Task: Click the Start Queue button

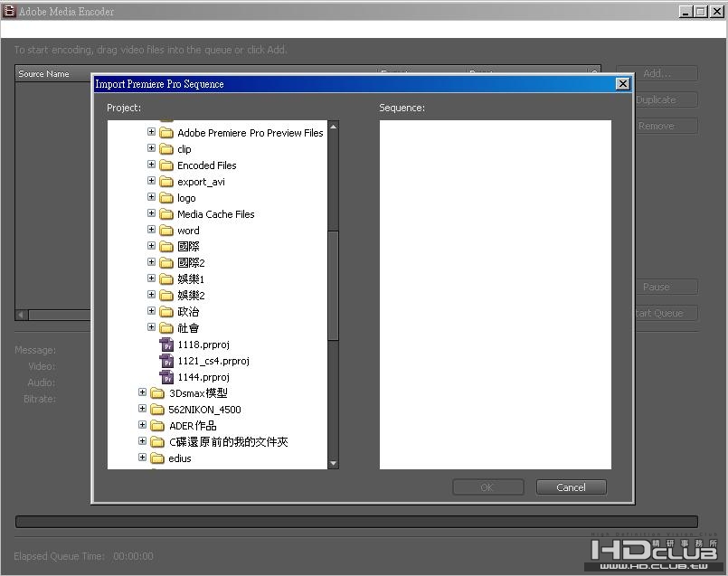Action: pos(666,313)
